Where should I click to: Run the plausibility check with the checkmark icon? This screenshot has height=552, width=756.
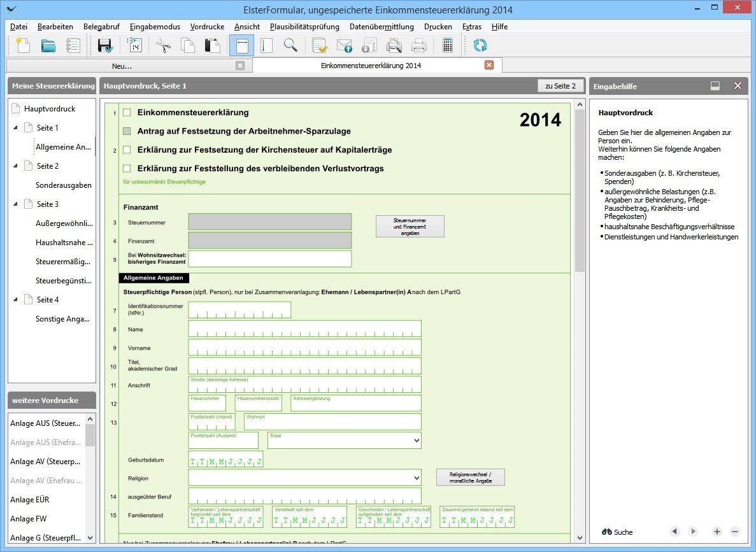tap(319, 46)
